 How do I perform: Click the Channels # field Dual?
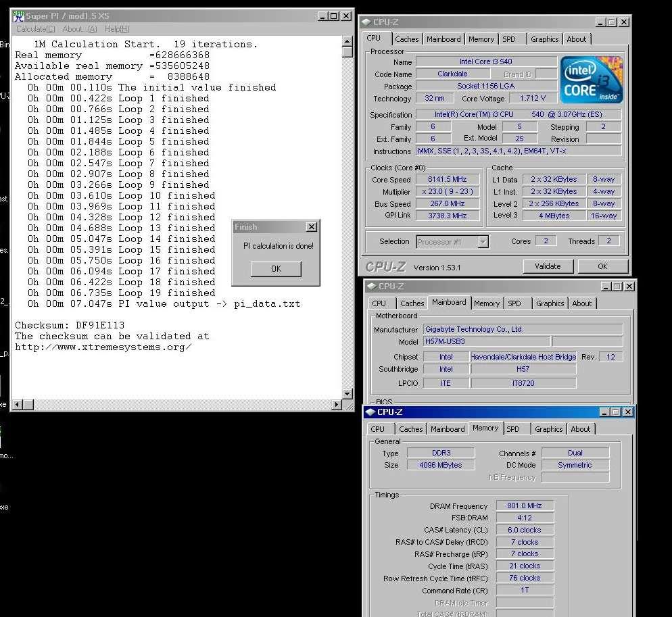(x=575, y=453)
